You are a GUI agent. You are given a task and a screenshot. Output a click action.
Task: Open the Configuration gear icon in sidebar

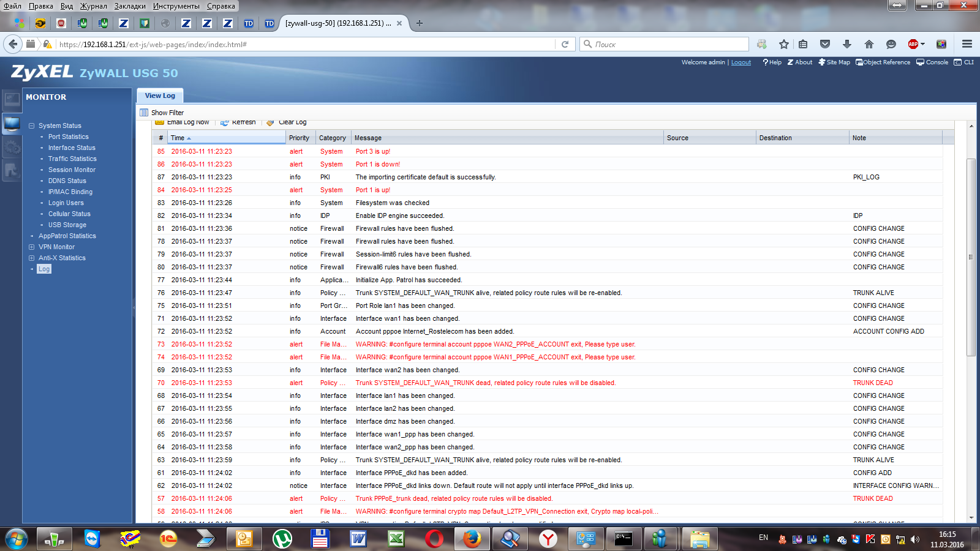pyautogui.click(x=12, y=148)
